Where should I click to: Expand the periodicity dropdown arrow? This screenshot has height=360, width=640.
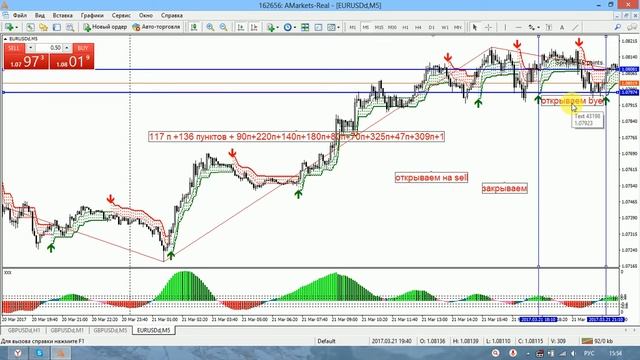(295, 27)
